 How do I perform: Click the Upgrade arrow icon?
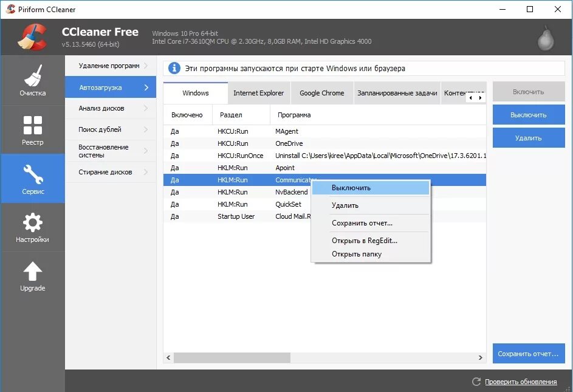[33, 271]
